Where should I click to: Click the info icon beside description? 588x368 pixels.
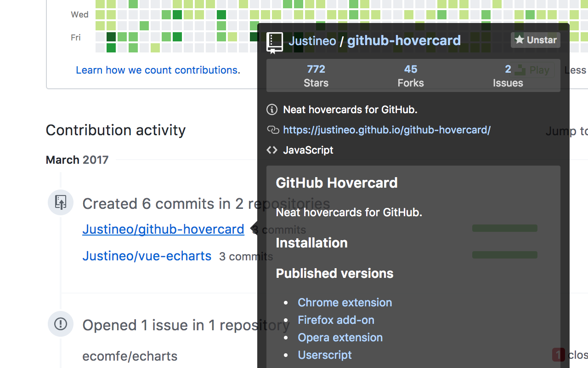[272, 109]
